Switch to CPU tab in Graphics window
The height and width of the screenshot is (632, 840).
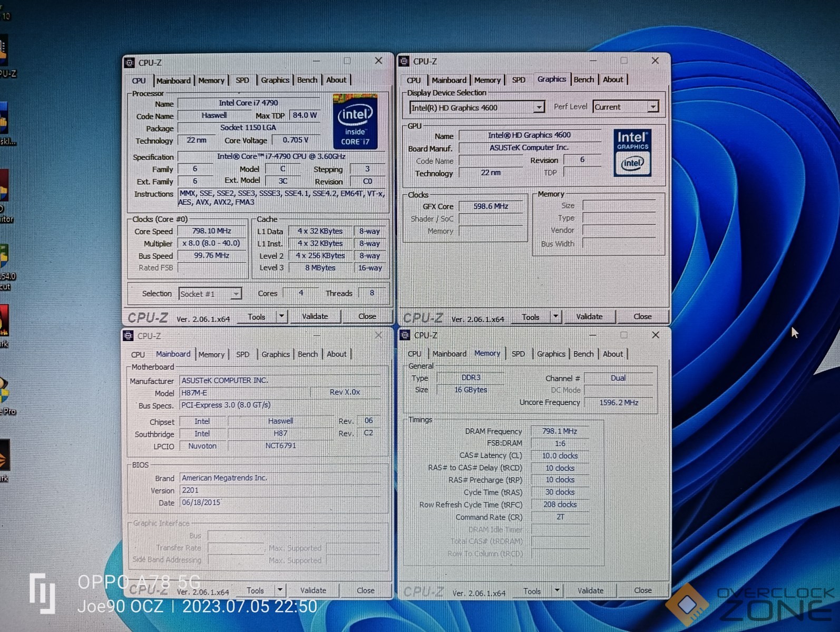414,80
